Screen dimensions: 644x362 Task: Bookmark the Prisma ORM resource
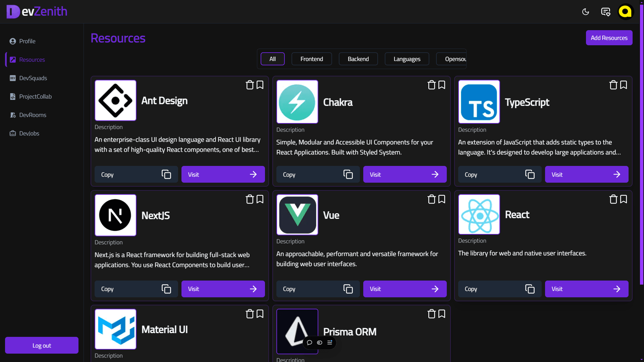442,314
